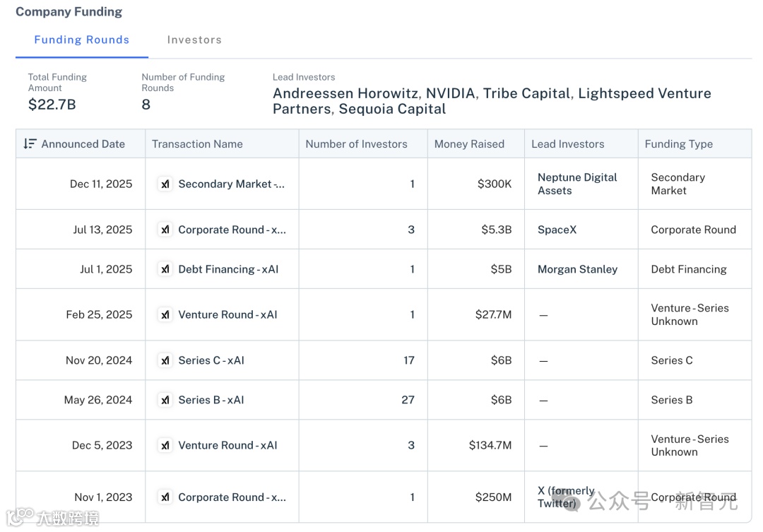
Task: Sort by Number of Investors column header
Action: point(356,144)
